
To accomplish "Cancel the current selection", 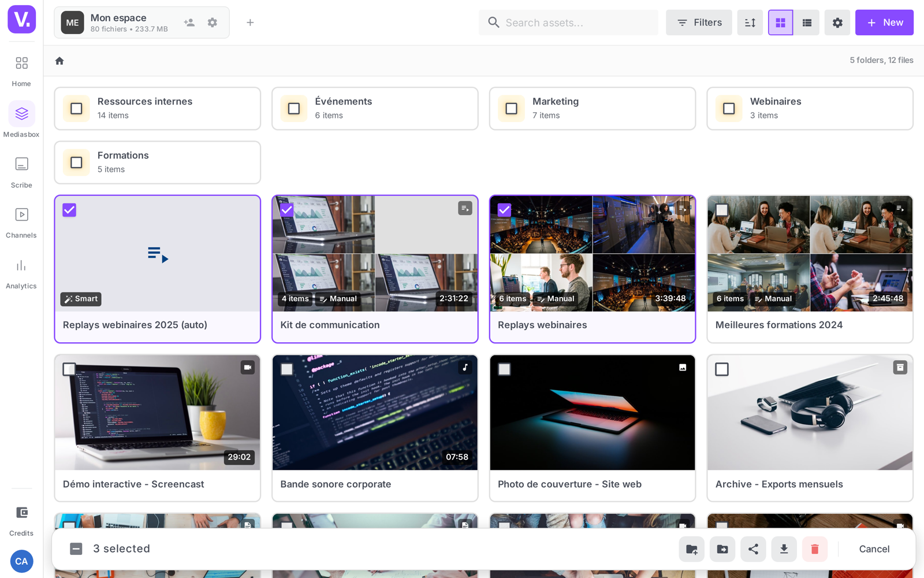I will coord(874,549).
